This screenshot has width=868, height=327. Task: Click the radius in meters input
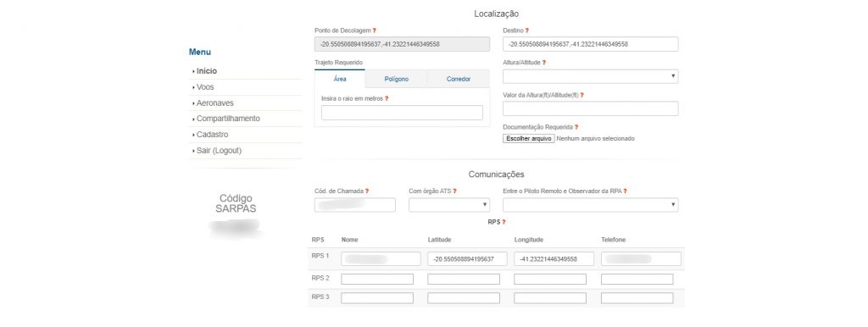pos(402,113)
